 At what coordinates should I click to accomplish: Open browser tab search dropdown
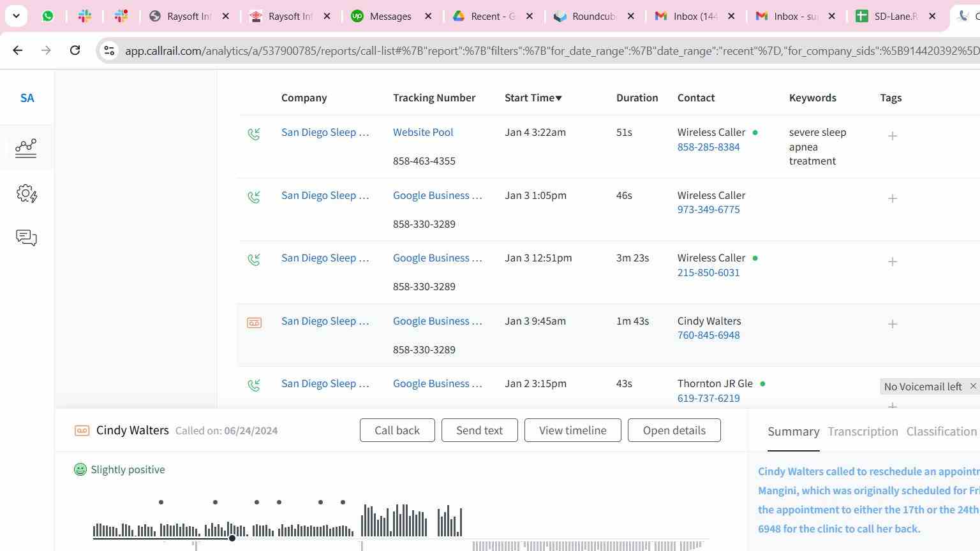click(x=16, y=16)
